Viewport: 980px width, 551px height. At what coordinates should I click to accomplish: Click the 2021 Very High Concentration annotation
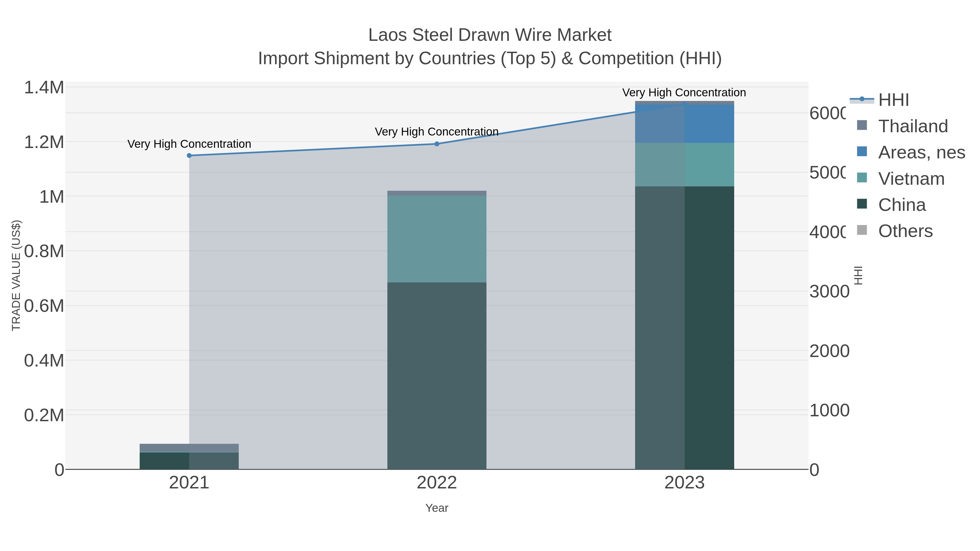pyautogui.click(x=189, y=144)
